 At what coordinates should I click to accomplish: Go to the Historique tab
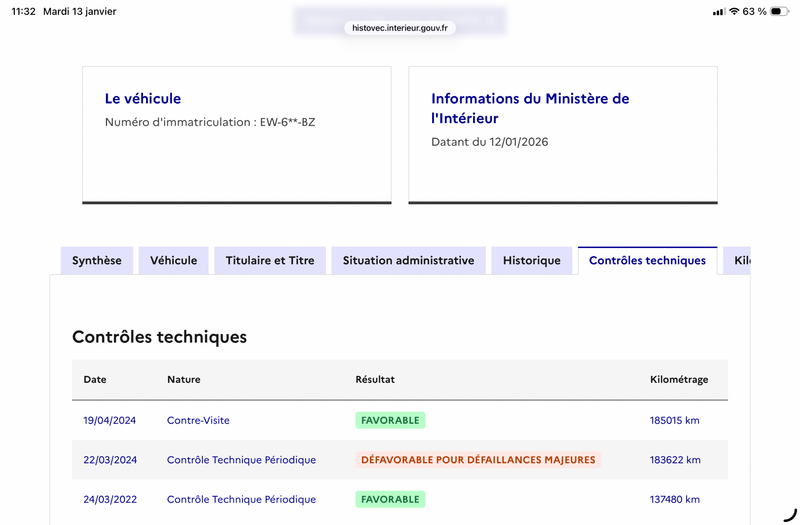[x=532, y=261]
